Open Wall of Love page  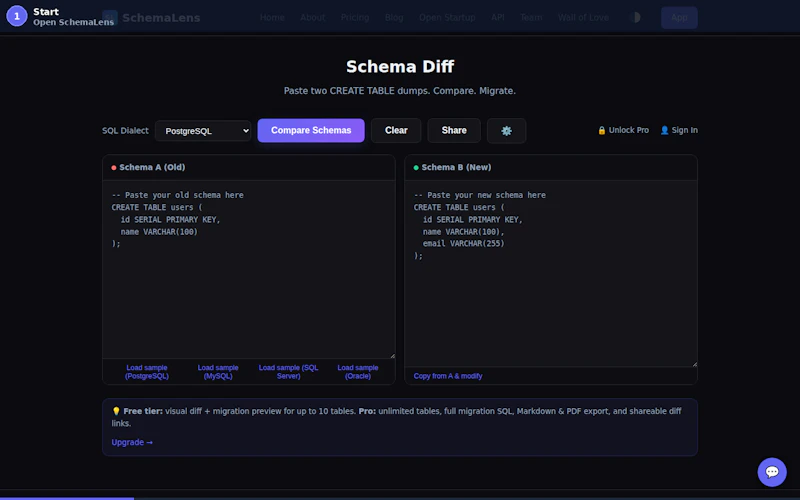click(x=583, y=17)
